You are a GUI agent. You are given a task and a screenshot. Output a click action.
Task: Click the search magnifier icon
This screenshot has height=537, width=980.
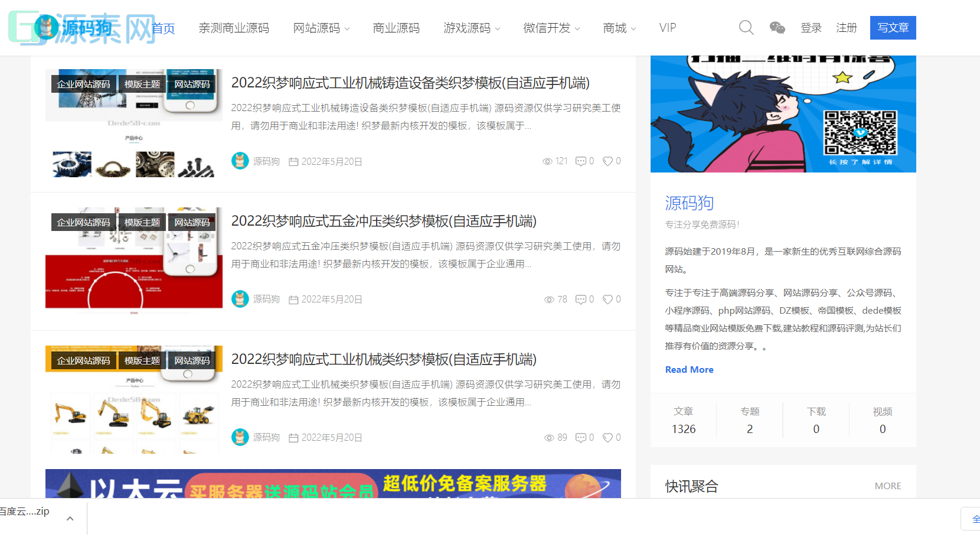point(746,27)
